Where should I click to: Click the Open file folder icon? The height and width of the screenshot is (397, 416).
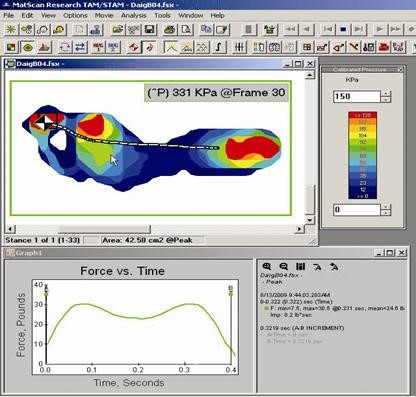pos(118,30)
